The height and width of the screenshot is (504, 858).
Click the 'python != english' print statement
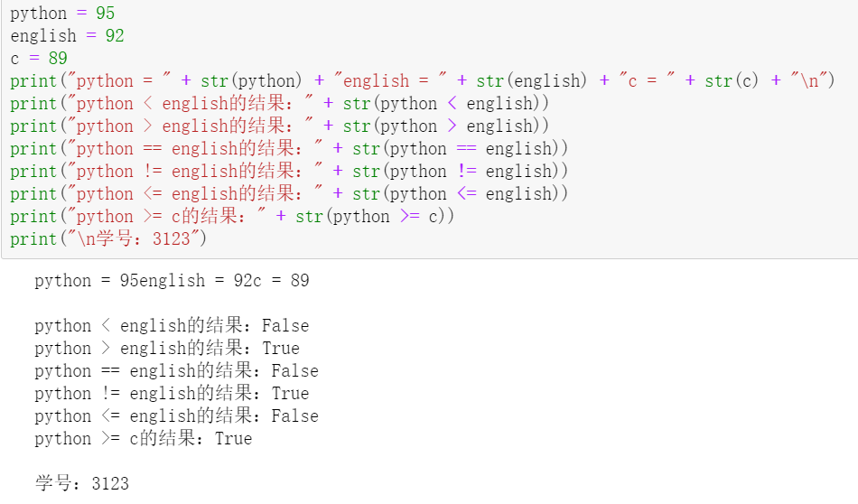[x=289, y=172]
